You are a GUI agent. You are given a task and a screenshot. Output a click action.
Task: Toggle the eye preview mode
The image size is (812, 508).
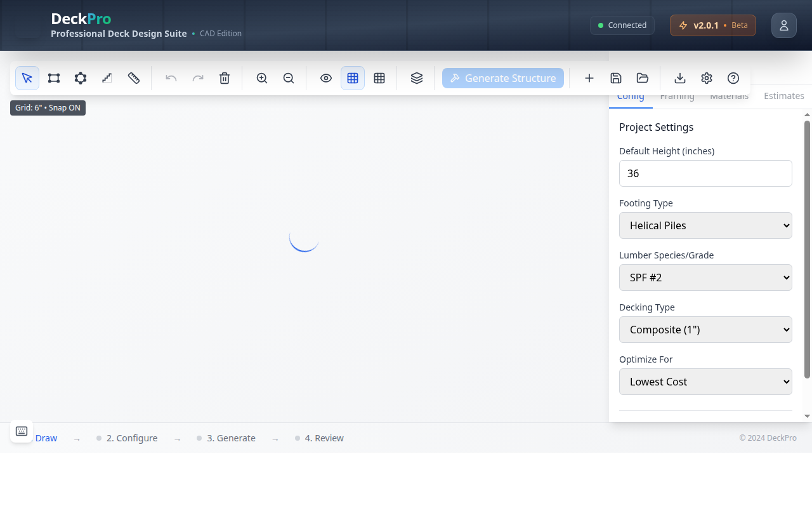click(326, 78)
